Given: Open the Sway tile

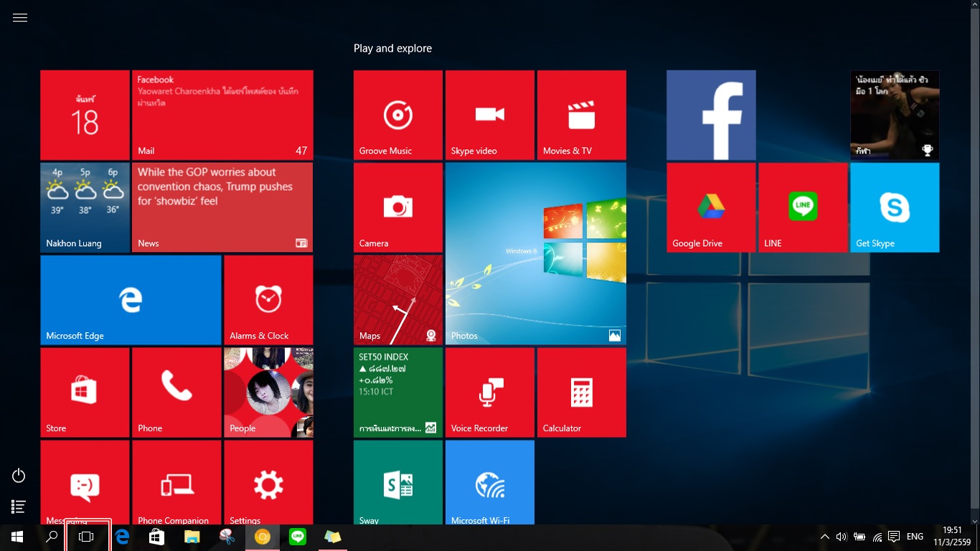Looking at the screenshot, I should pyautogui.click(x=398, y=482).
